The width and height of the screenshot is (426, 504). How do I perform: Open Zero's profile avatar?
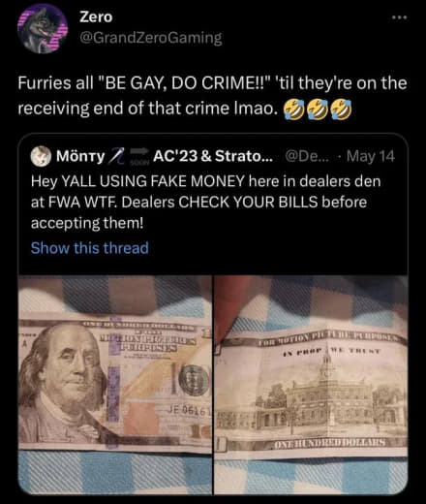pyautogui.click(x=43, y=28)
